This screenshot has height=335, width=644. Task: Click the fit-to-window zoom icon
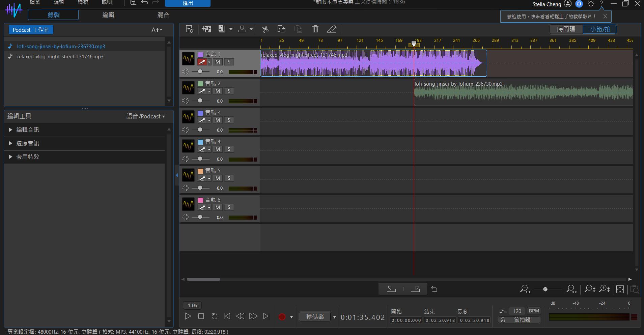[620, 289]
